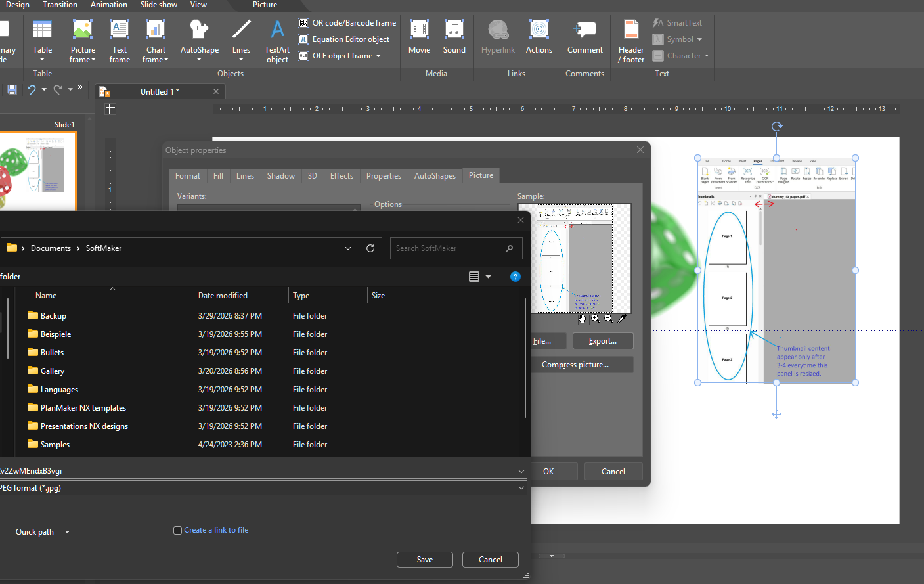Enable the Create a link to file checkbox
924x584 pixels.
pyautogui.click(x=177, y=530)
